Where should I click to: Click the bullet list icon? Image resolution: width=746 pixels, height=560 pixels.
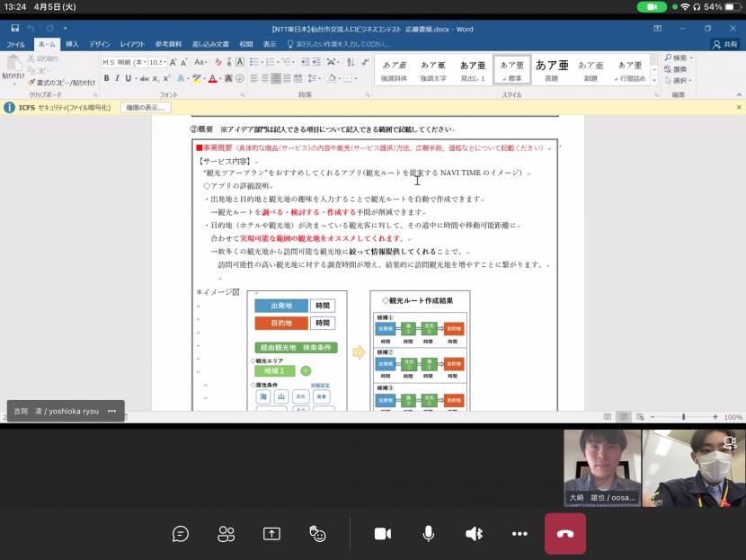(254, 62)
